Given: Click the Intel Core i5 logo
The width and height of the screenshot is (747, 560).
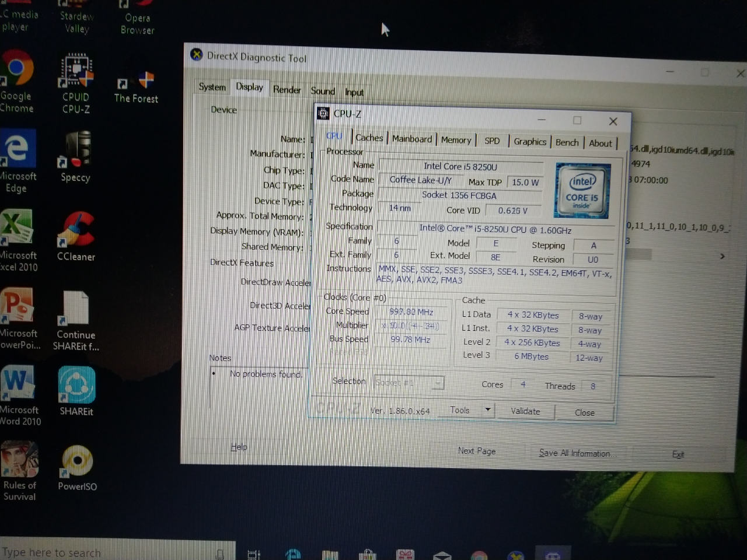Looking at the screenshot, I should click(582, 191).
